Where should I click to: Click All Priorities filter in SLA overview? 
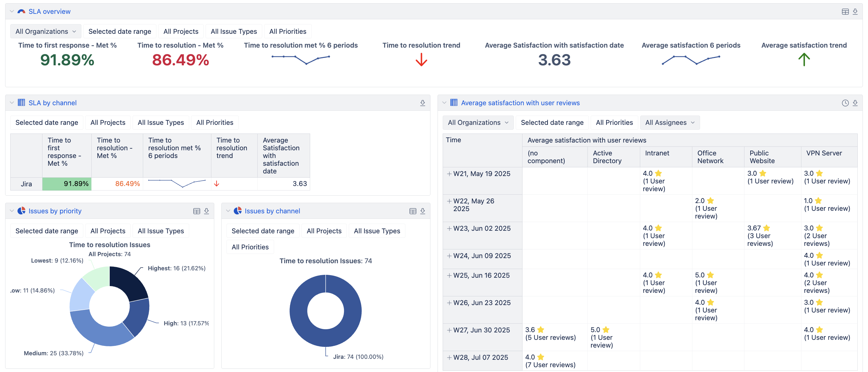pos(287,31)
